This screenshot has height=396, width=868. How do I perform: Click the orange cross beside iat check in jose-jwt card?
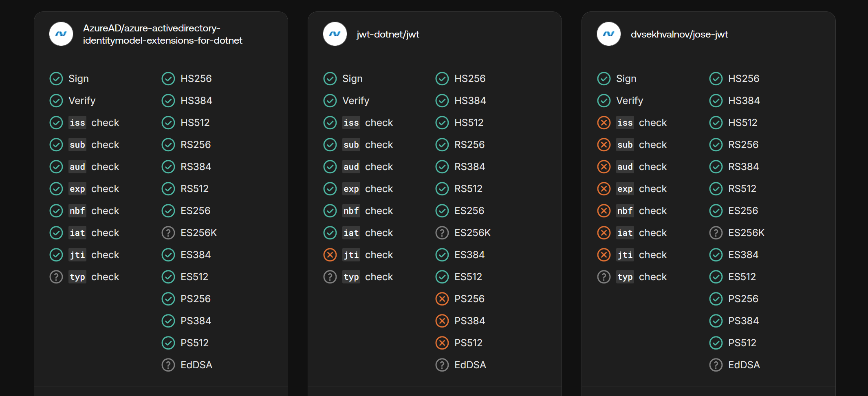pyautogui.click(x=604, y=232)
